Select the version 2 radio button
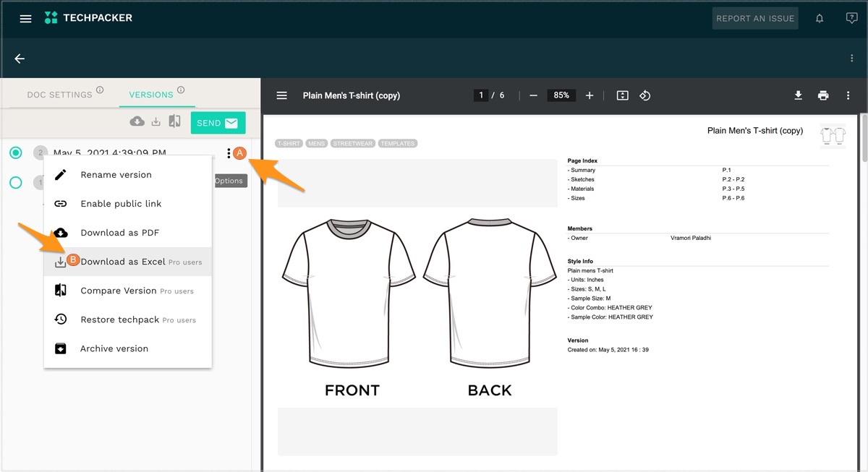 point(16,153)
